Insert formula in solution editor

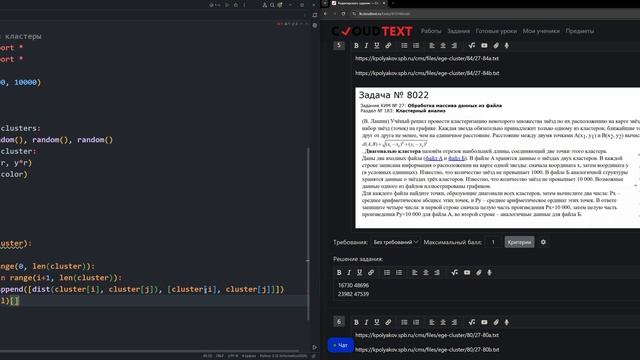pyautogui.click(x=455, y=273)
